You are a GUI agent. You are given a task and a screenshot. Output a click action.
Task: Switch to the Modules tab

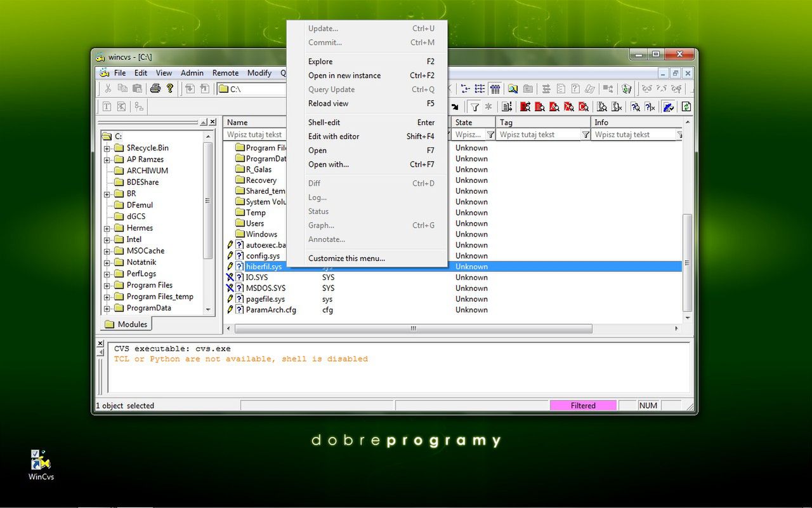point(126,324)
